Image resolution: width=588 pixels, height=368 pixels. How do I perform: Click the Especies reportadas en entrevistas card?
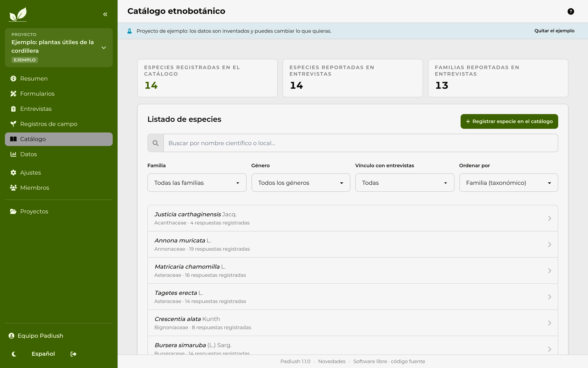353,78
